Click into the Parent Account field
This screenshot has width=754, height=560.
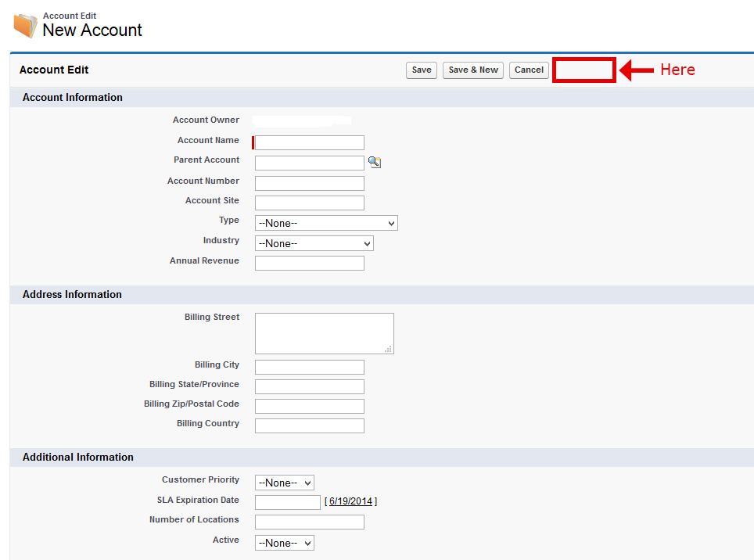310,163
